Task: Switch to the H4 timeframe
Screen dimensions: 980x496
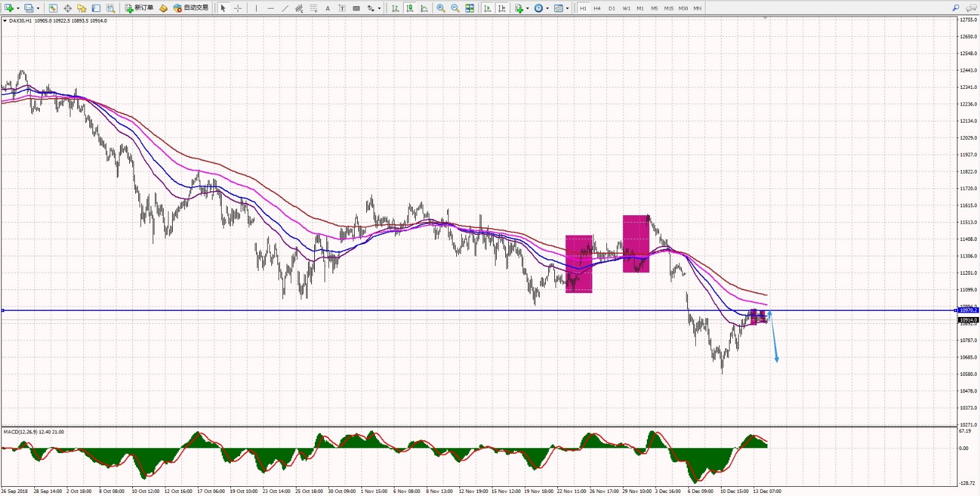Action: (597, 9)
